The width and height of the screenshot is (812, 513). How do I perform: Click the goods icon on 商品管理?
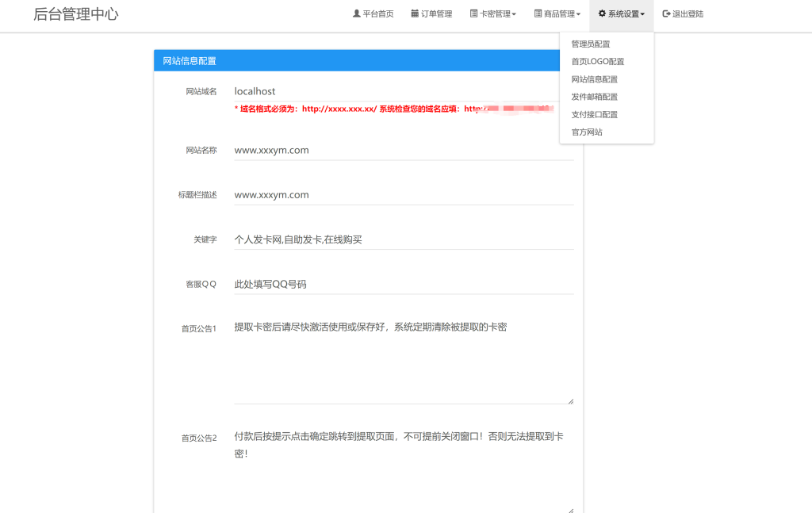coord(538,13)
